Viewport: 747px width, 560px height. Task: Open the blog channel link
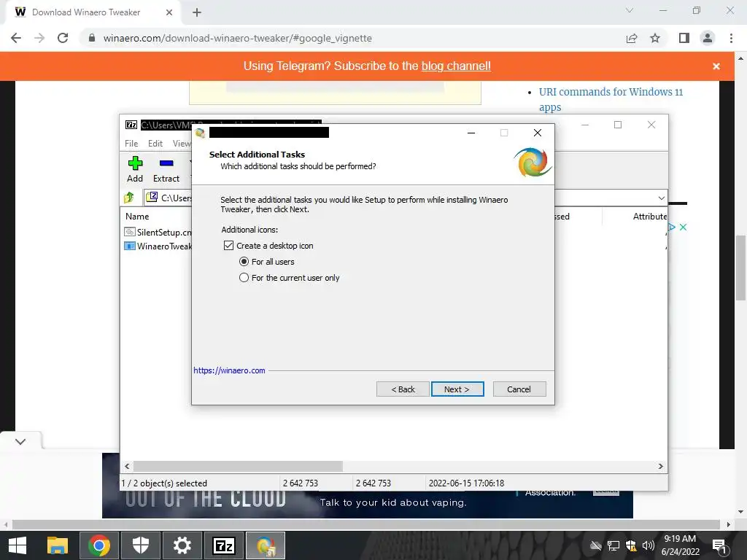[456, 66]
